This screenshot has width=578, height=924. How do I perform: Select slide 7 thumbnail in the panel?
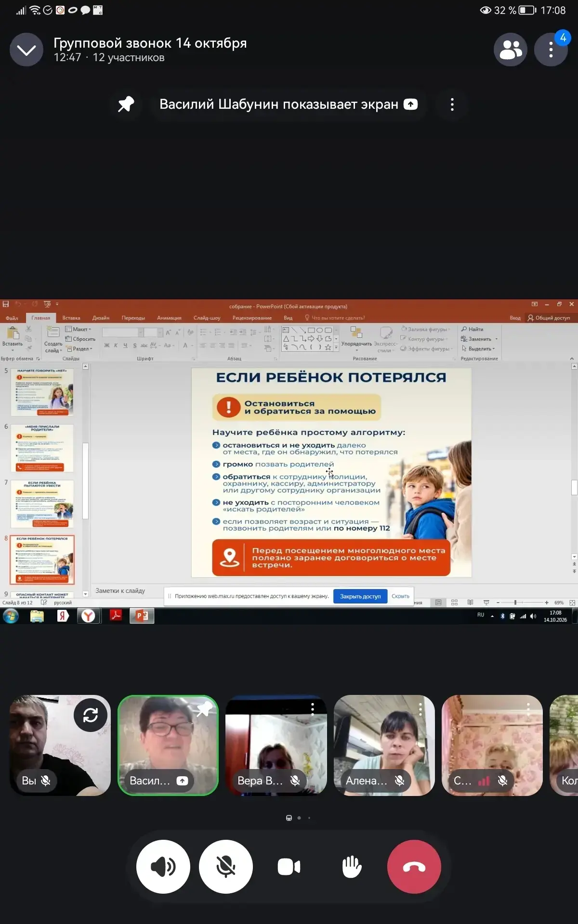click(x=42, y=504)
